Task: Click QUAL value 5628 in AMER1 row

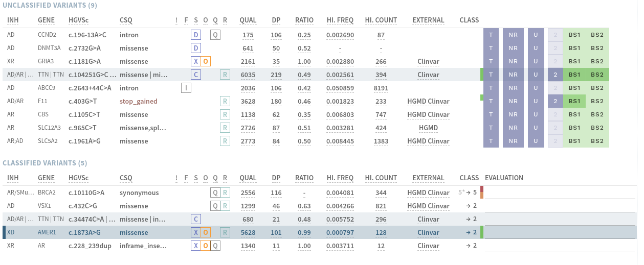Action: (248, 232)
